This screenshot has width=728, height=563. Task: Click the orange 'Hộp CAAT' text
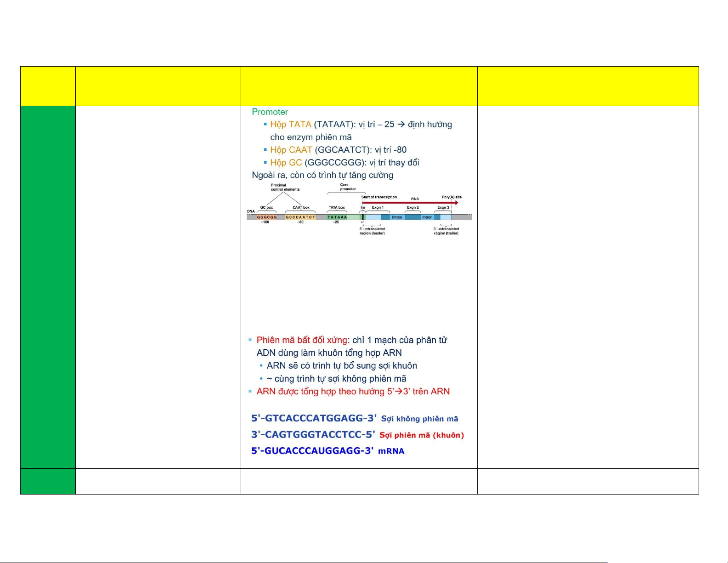(x=291, y=150)
